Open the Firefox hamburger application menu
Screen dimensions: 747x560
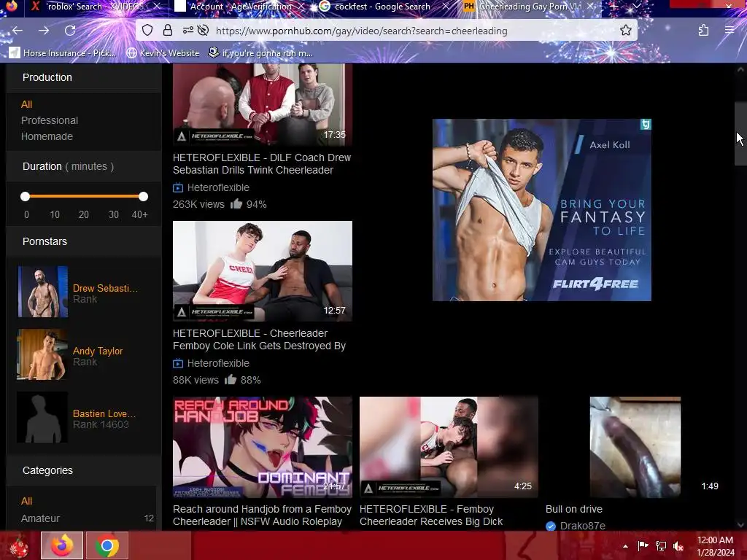[x=729, y=31]
